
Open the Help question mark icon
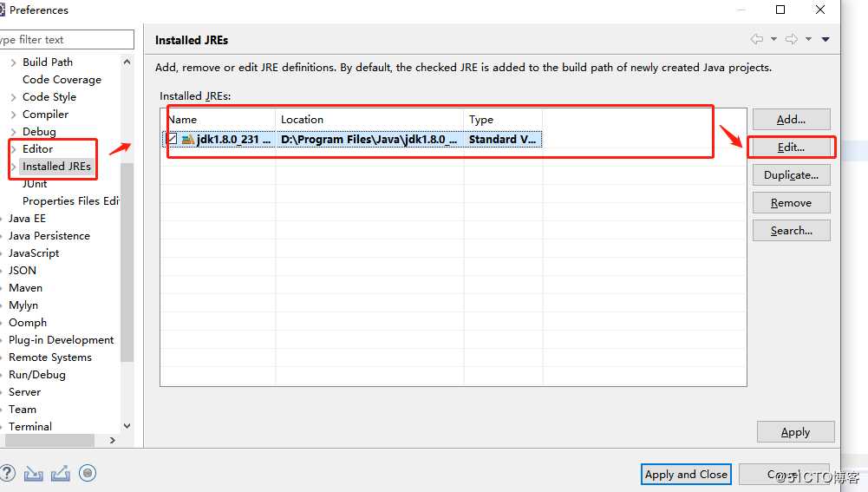[x=7, y=473]
